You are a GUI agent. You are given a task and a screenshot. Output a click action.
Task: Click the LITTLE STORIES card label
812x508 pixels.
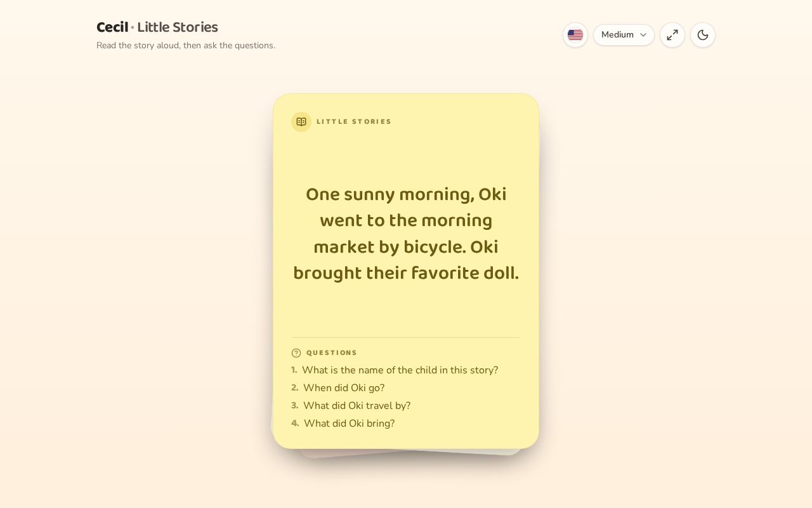tap(354, 122)
